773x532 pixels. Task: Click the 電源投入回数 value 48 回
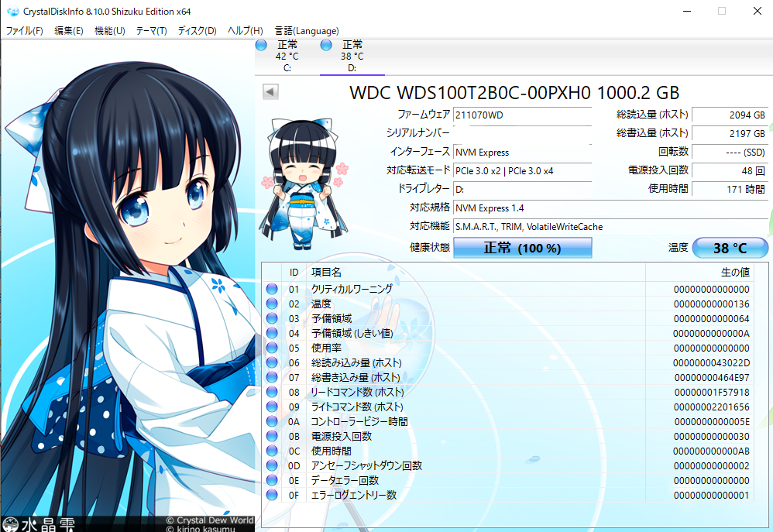[730, 170]
